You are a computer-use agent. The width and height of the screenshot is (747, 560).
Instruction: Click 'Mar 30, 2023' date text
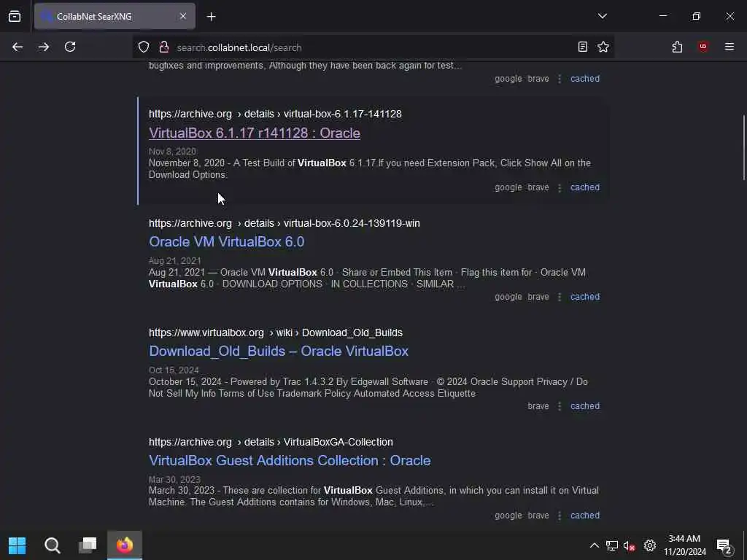(x=174, y=480)
